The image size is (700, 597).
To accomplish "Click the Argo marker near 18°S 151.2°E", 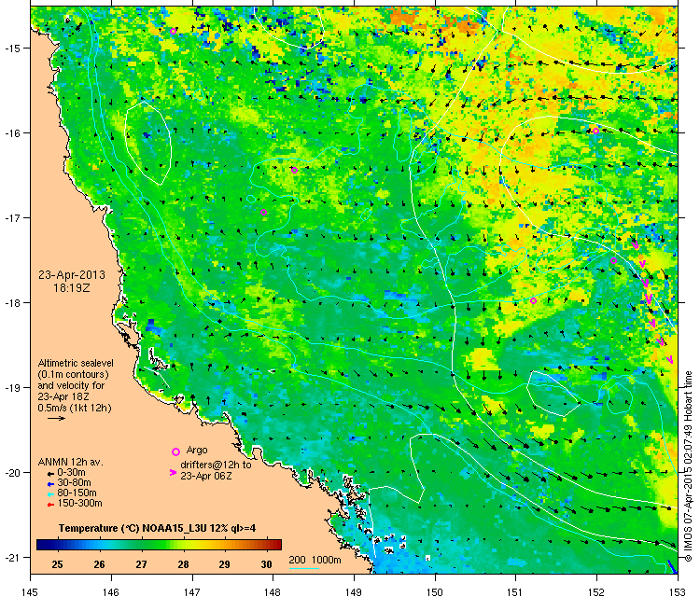I will [x=533, y=300].
